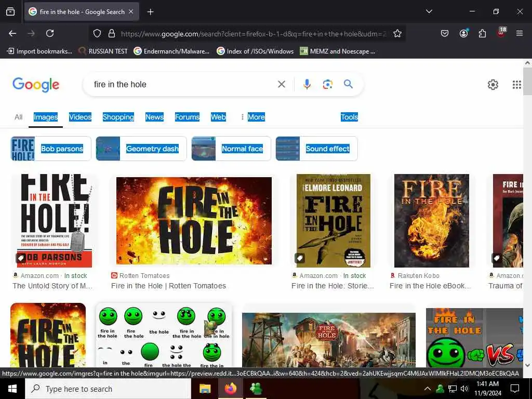The width and height of the screenshot is (532, 399).
Task: Open the News tab
Action: click(x=154, y=117)
